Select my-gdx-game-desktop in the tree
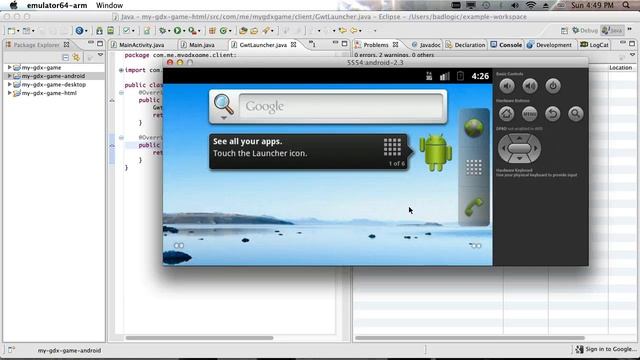 tap(53, 84)
